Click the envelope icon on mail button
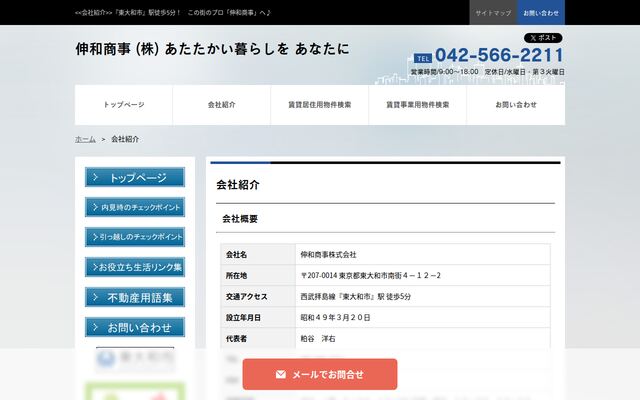The image size is (640, 400). [x=281, y=374]
